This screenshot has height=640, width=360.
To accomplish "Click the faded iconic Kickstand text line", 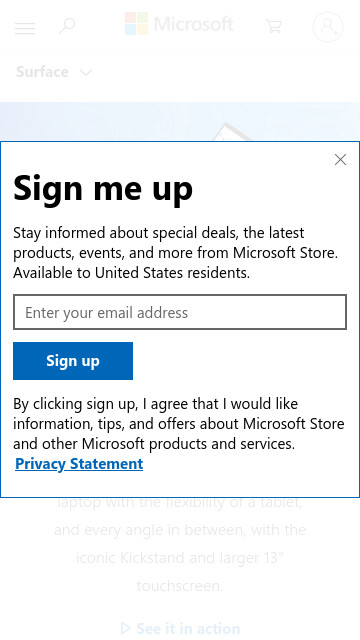I will click(x=180, y=558).
